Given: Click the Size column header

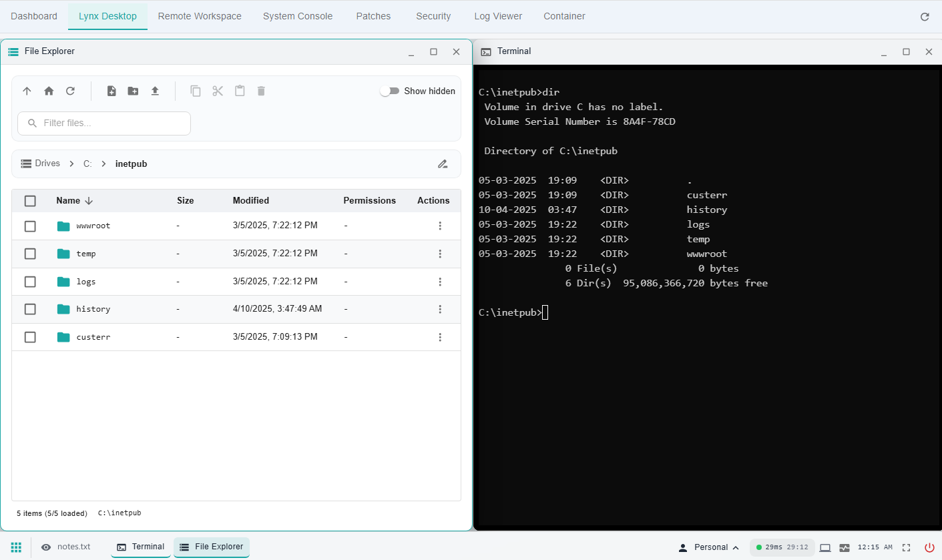Looking at the screenshot, I should point(186,200).
